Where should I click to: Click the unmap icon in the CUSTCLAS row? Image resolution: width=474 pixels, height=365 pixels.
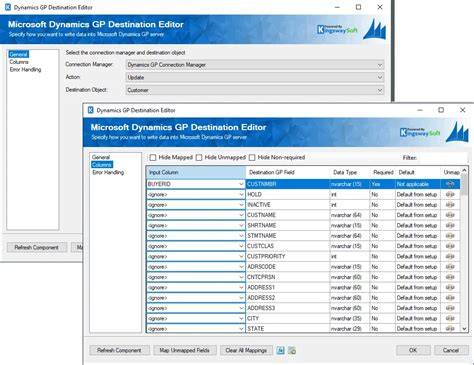point(450,246)
